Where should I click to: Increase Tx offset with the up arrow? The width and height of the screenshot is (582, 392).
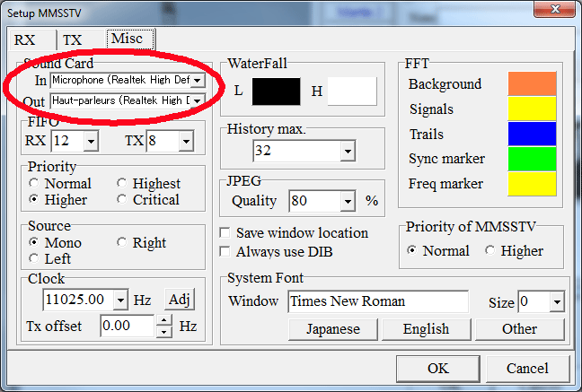coord(163,320)
